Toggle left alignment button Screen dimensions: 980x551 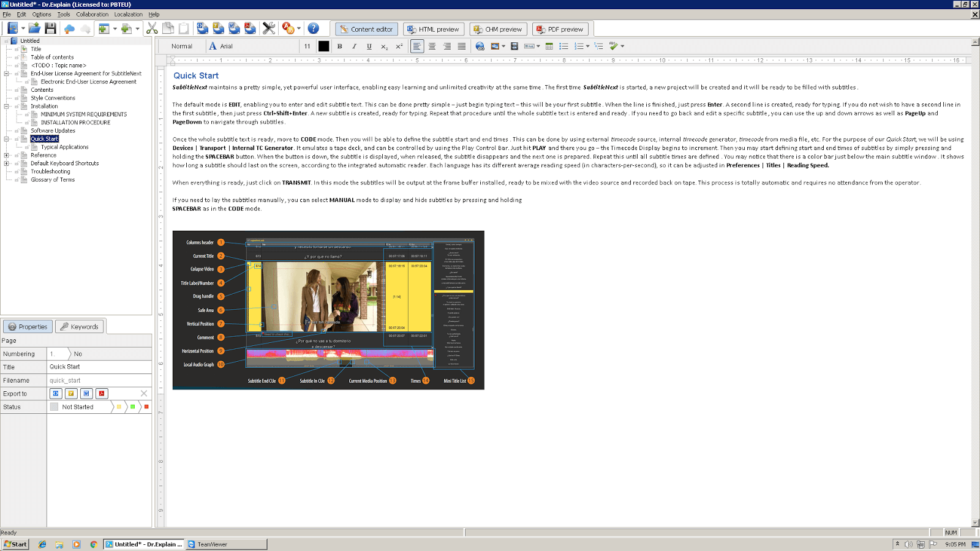(x=417, y=46)
